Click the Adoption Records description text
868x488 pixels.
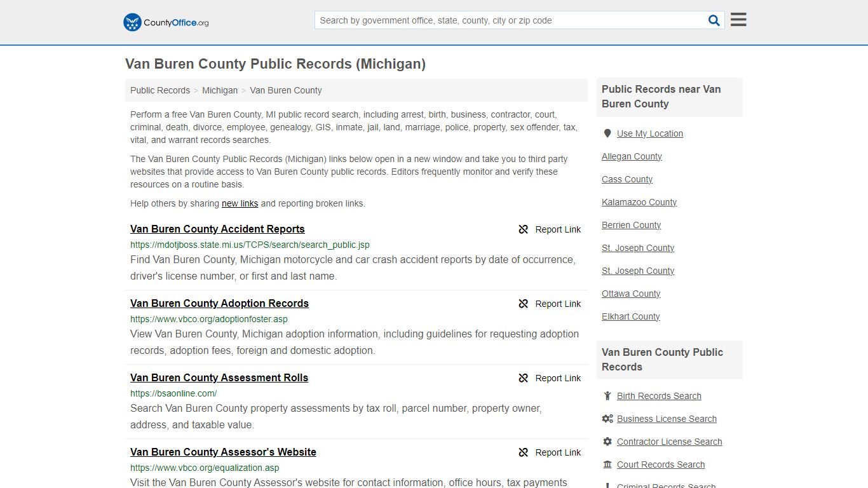click(355, 342)
